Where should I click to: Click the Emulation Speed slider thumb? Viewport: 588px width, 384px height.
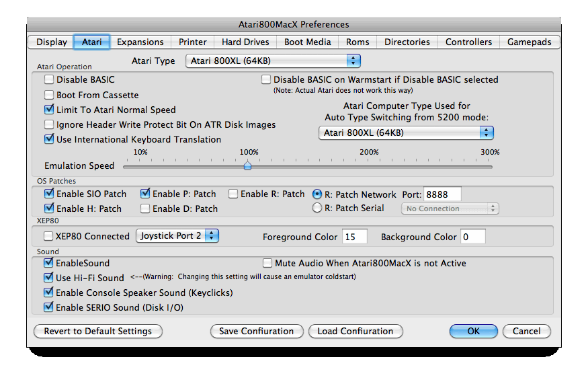point(247,165)
